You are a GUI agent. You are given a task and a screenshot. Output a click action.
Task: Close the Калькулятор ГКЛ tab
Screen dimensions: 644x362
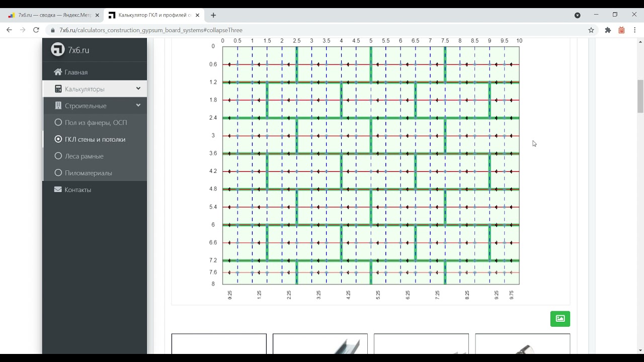tap(198, 15)
